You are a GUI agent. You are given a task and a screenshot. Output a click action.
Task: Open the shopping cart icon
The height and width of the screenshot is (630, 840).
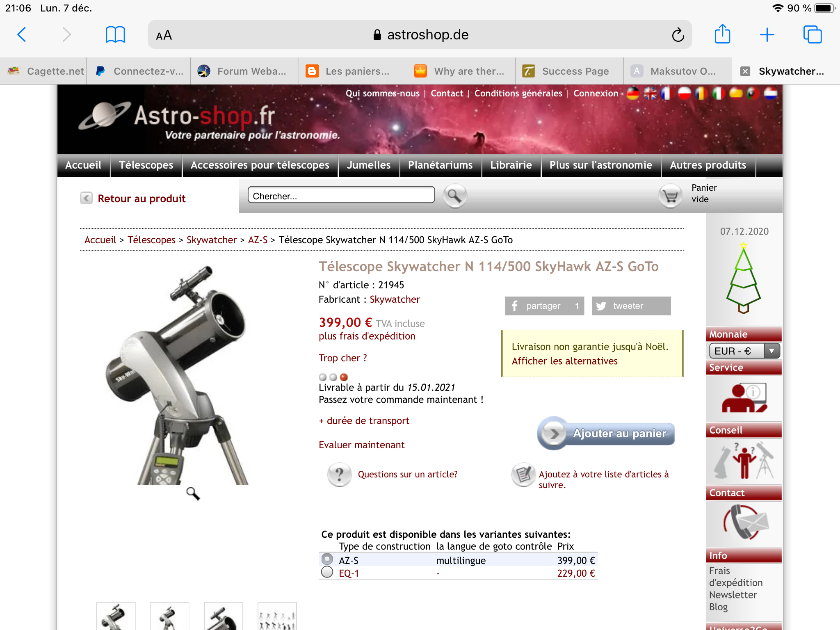[670, 196]
